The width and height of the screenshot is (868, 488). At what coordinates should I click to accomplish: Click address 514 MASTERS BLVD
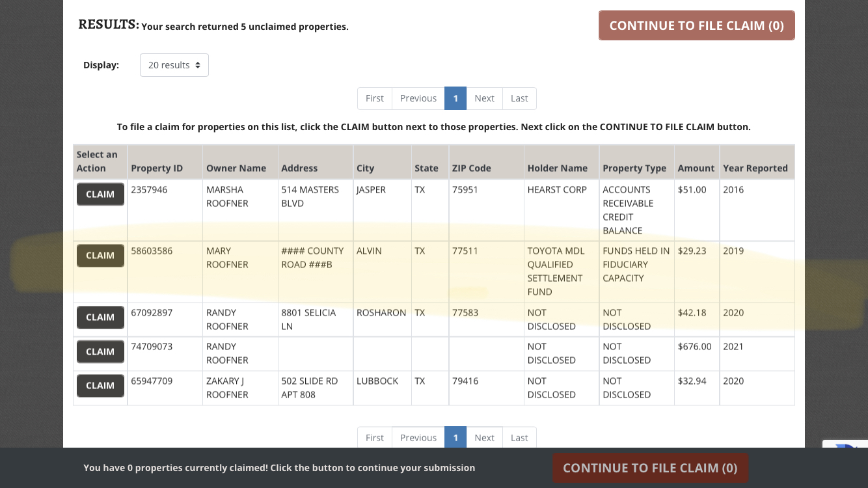pyautogui.click(x=310, y=197)
